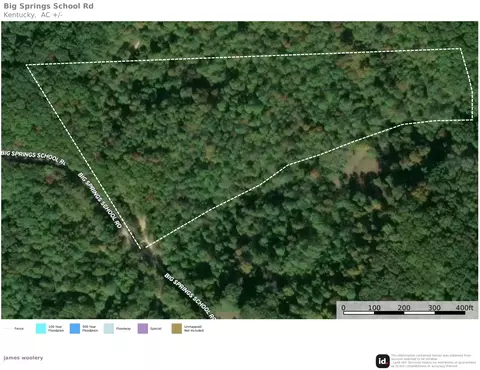
Task: Click the parcel boundary's northeast corner
Action: point(461,49)
